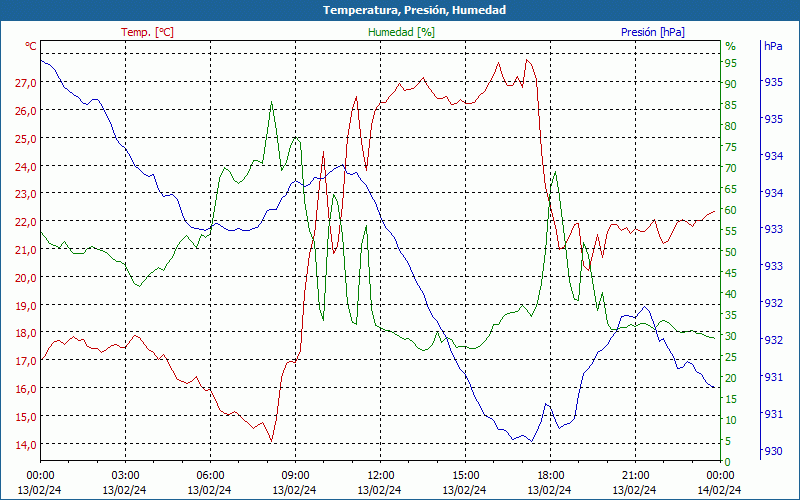The width and height of the screenshot is (800, 500).
Task: Click the 06:00 time axis label
Action: pos(210,476)
